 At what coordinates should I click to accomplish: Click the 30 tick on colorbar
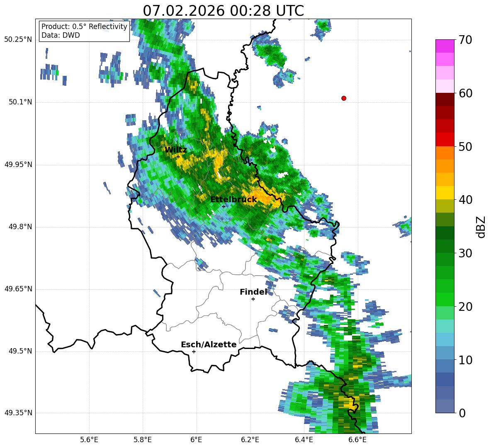(x=465, y=253)
